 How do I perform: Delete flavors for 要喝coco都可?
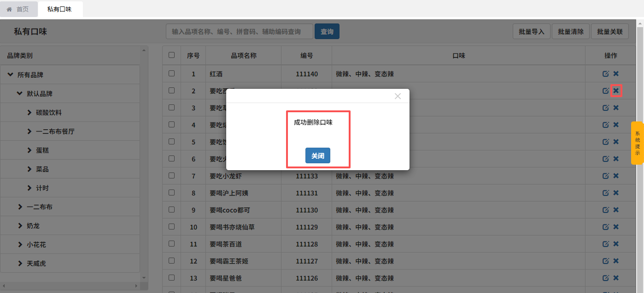tap(616, 210)
